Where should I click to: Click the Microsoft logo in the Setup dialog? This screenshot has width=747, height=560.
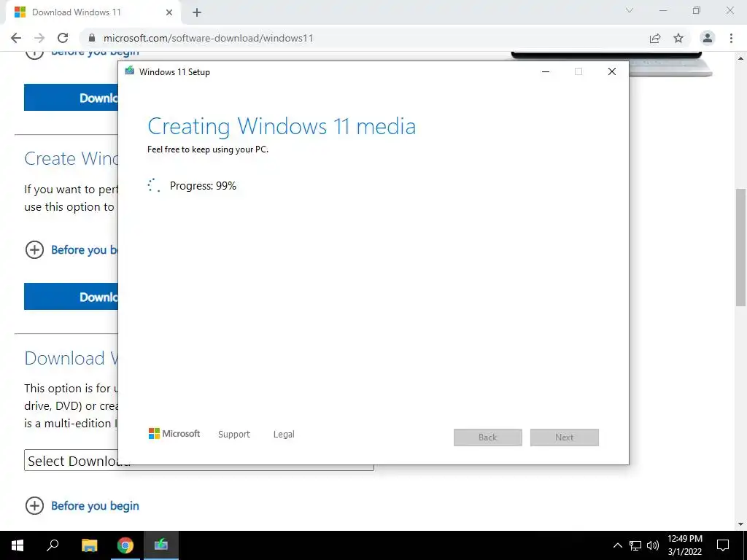[x=174, y=434]
